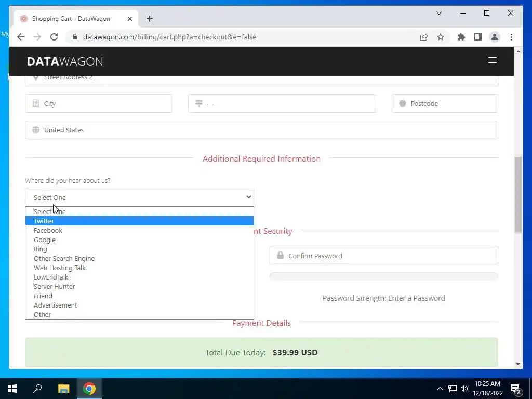Image resolution: width=532 pixels, height=399 pixels.
Task: Show hidden system tray icons
Action: click(x=440, y=389)
